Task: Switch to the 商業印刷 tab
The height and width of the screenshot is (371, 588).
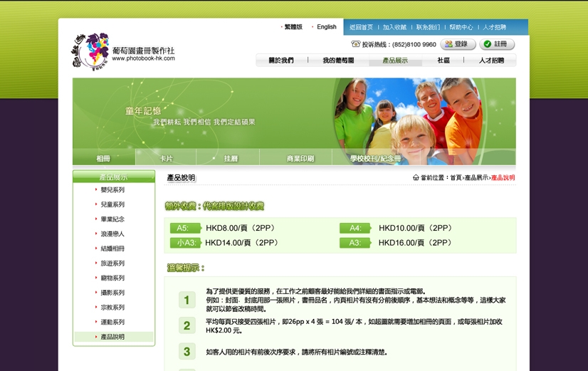Action: (x=300, y=158)
